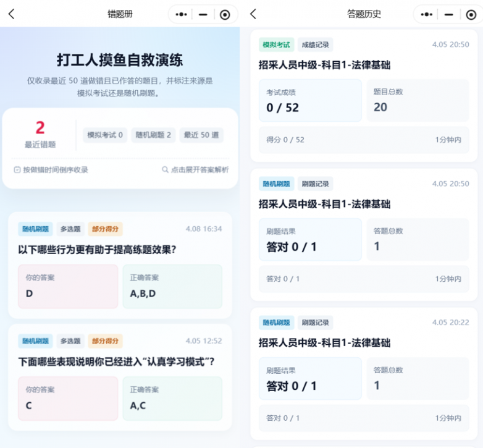Open the three-dot menu in 错题册 header
483x448 pixels.
(181, 14)
